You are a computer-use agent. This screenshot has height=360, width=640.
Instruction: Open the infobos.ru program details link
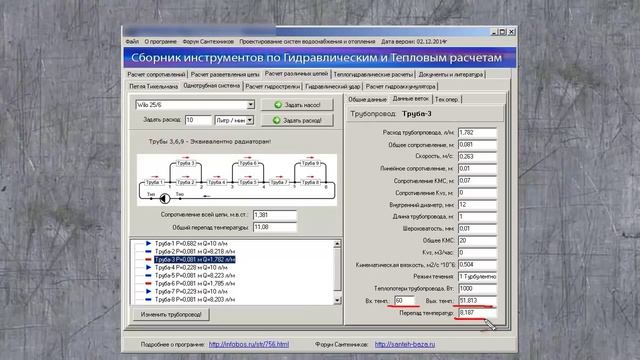249,344
